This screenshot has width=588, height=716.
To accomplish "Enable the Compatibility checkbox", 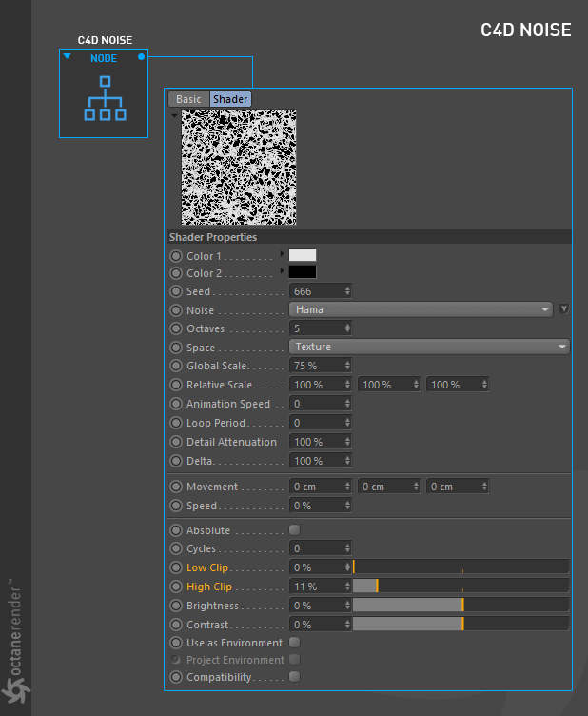I will [294, 676].
